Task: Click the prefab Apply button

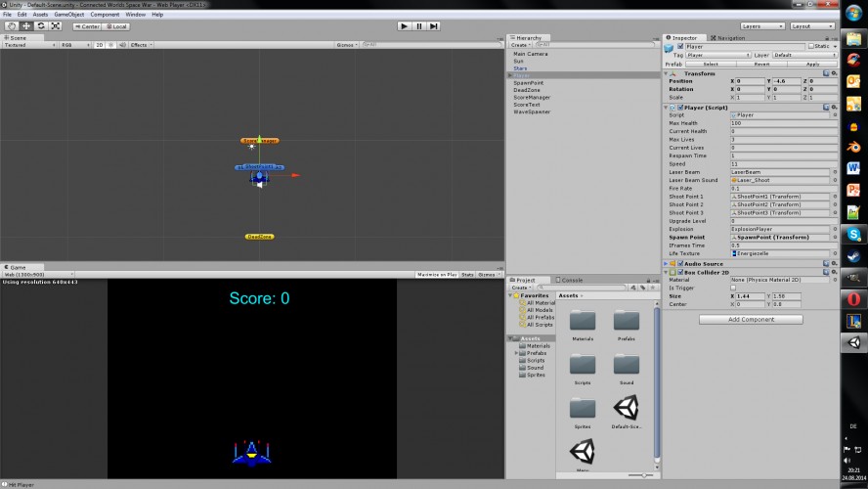Action: pyautogui.click(x=812, y=65)
